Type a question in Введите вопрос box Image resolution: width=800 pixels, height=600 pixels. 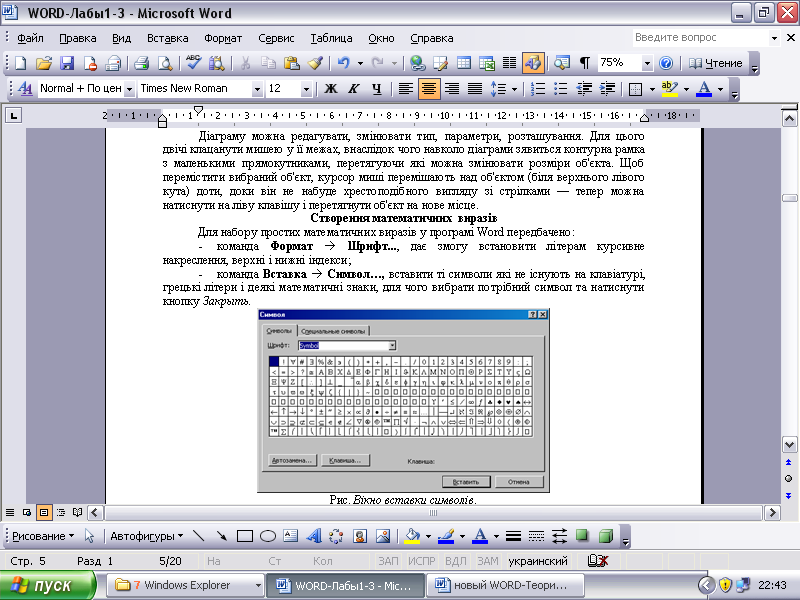pos(700,37)
